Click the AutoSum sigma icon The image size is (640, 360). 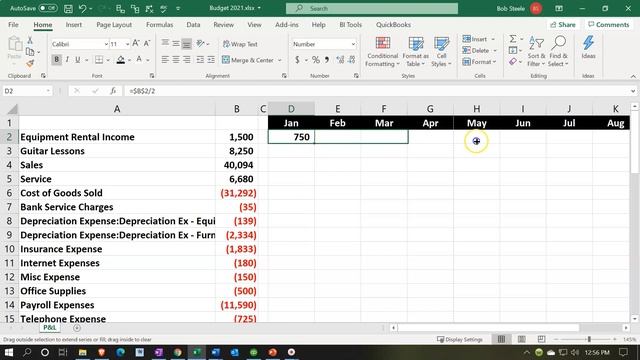(513, 39)
